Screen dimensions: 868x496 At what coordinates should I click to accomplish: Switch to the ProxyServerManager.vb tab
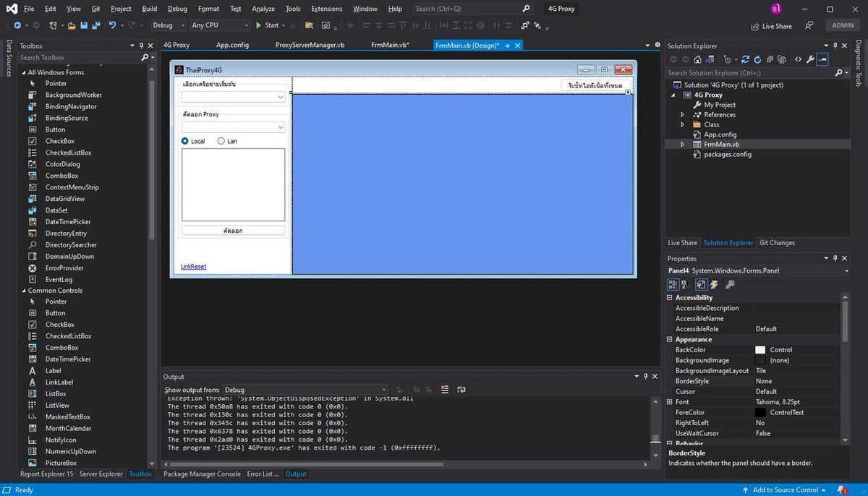[310, 45]
